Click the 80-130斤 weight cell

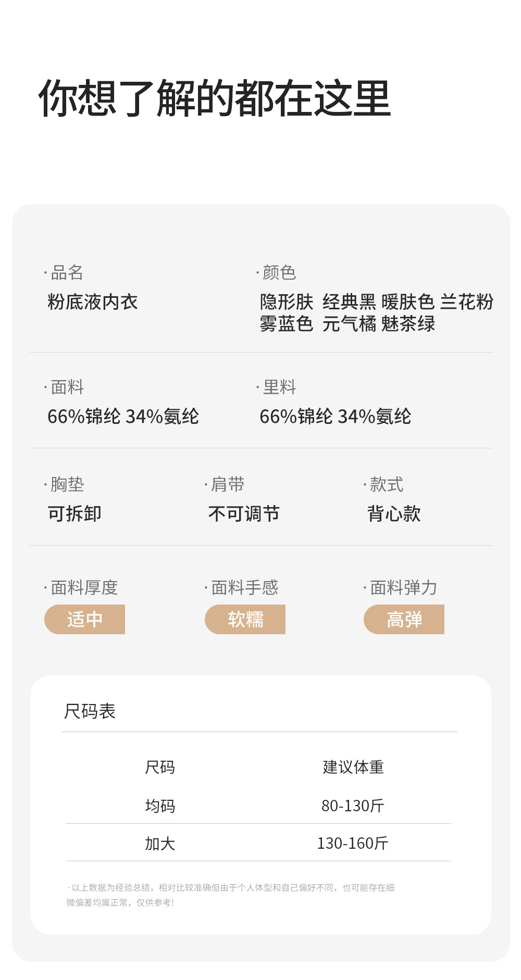[x=353, y=806]
